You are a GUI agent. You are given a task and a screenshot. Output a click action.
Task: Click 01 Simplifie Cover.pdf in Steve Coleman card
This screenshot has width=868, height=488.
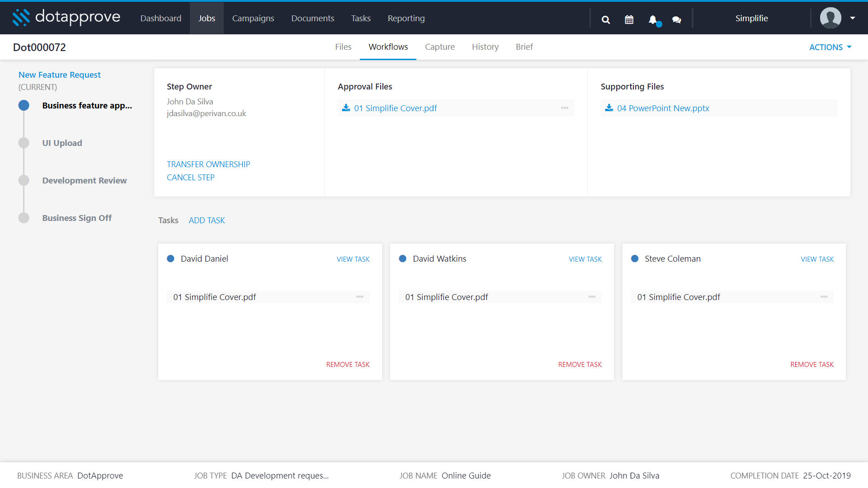[x=679, y=297]
